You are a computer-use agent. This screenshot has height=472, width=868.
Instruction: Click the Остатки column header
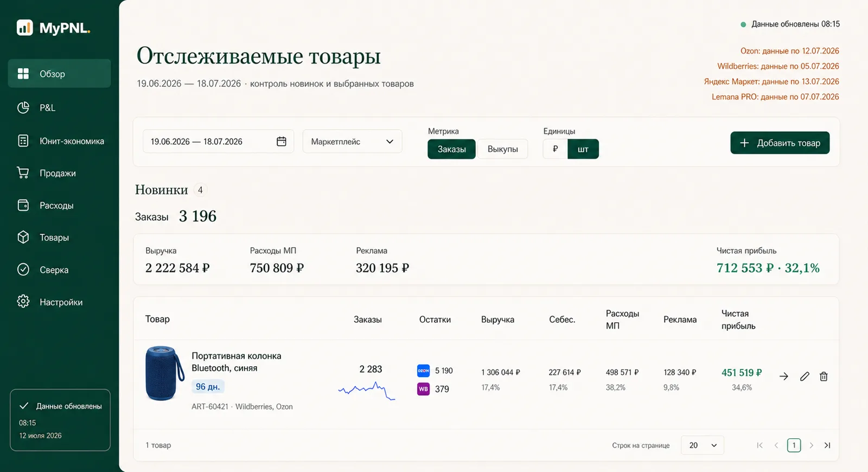pos(435,320)
